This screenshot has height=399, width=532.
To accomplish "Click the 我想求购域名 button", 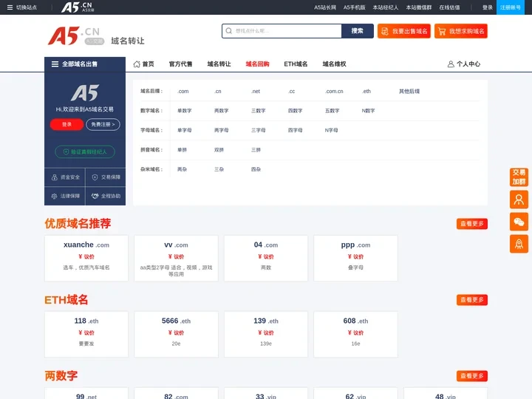I will [x=461, y=31].
